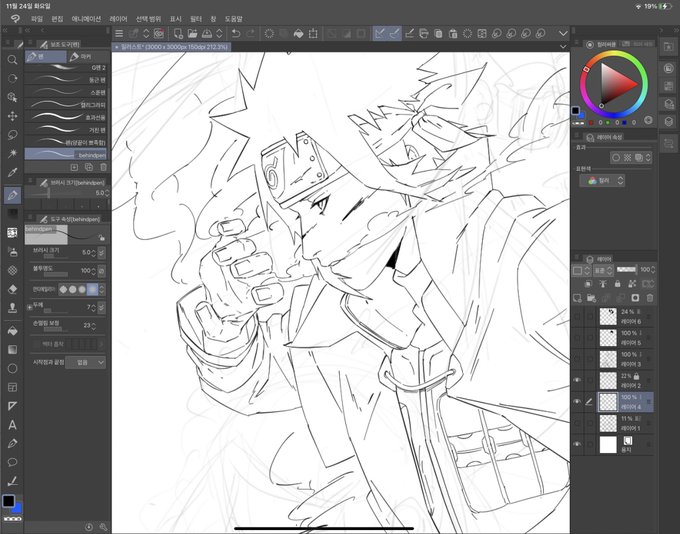Open the 필터 Filter menu
This screenshot has height=534, width=680.
coord(196,19)
